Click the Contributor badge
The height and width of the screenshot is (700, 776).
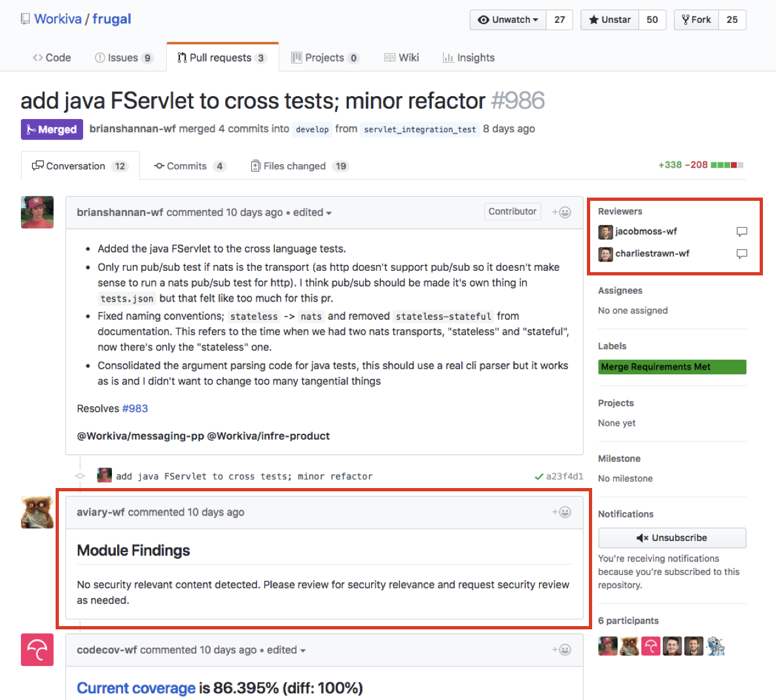tap(512, 212)
